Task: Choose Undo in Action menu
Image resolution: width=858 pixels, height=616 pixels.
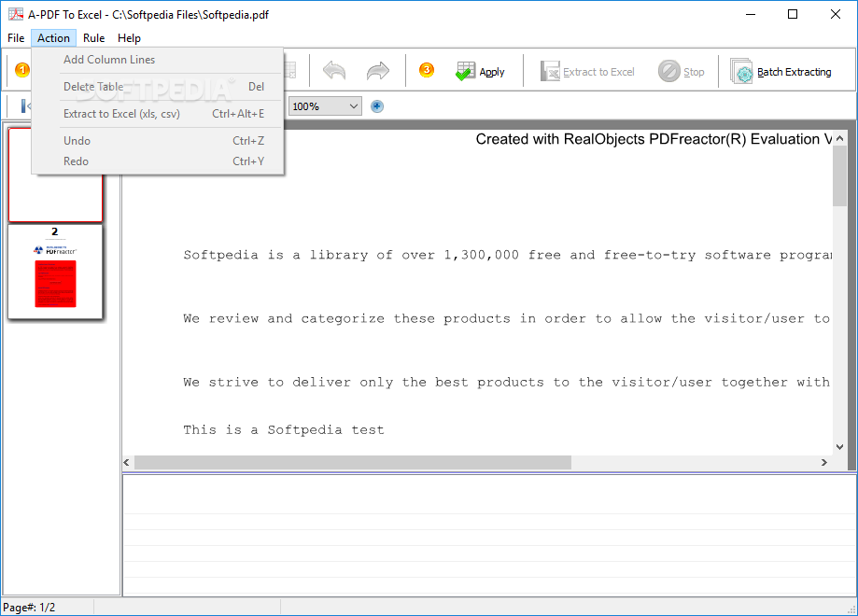Action: click(x=157, y=141)
